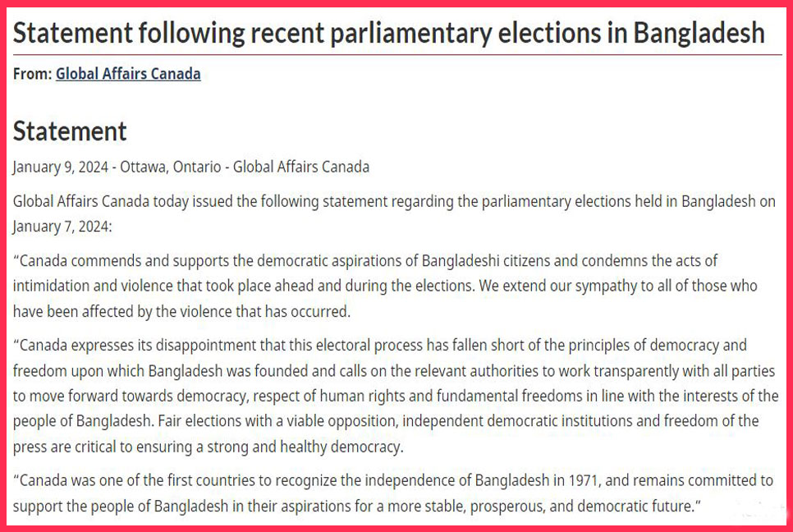Viewport: 793px width, 532px height.
Task: Click the paragraph starting "Canada commends and supports"
Action: [x=385, y=286]
